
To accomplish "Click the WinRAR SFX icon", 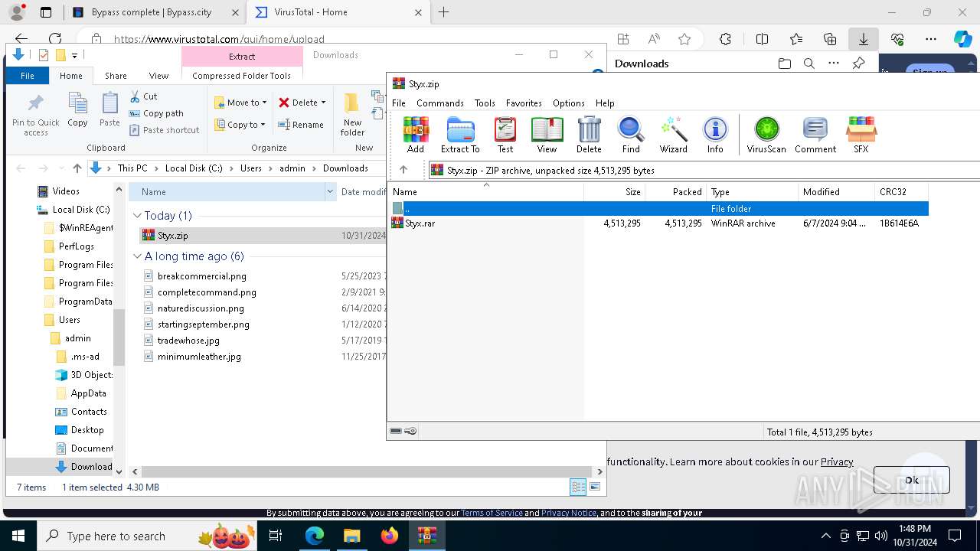I will 861,135.
